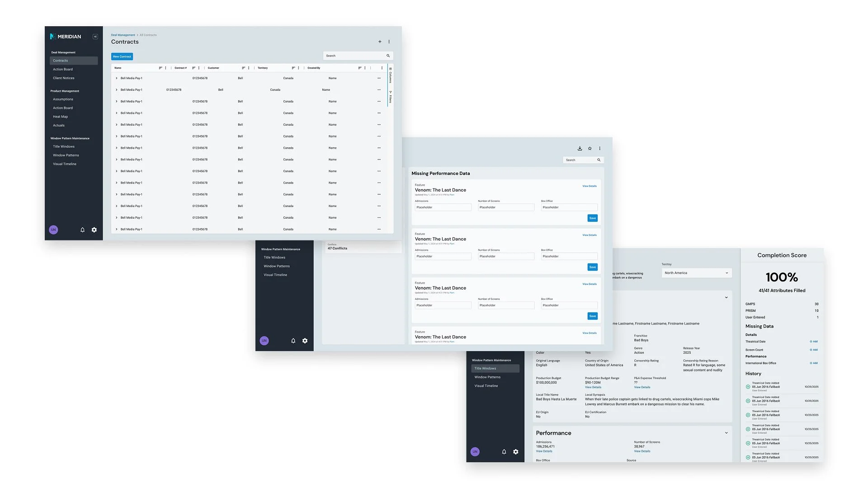Click the Add icon next to Theatrical Date

[814, 342]
